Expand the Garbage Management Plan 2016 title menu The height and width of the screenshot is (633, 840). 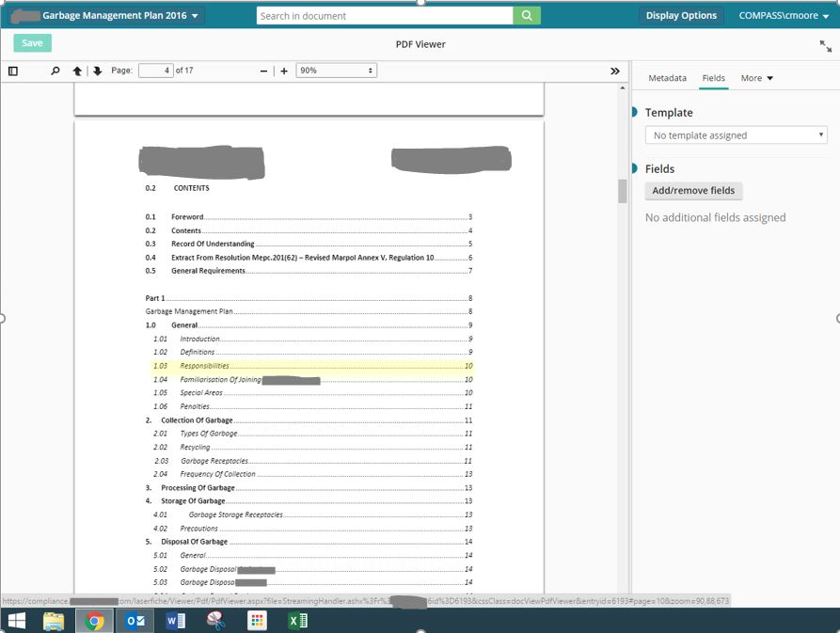point(195,16)
